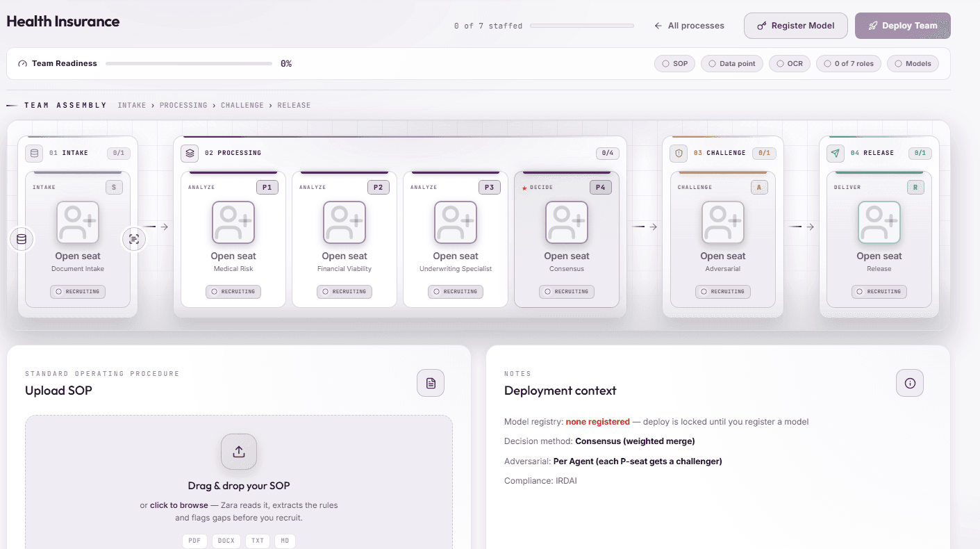This screenshot has height=549, width=980.
Task: Add a person to the Financial Viability seat
Action: coord(344,222)
